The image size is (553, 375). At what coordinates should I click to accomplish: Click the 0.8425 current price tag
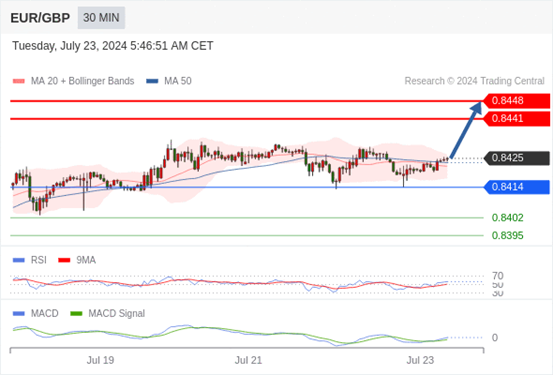(516, 158)
